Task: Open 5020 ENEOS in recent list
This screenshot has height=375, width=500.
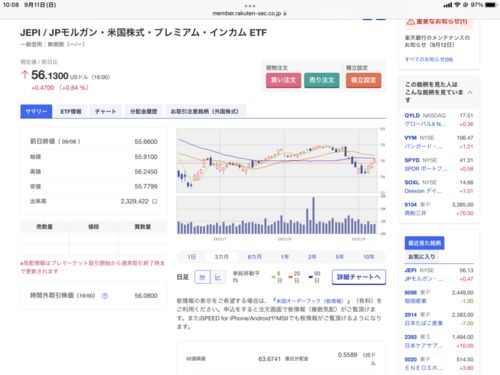Action: click(439, 364)
